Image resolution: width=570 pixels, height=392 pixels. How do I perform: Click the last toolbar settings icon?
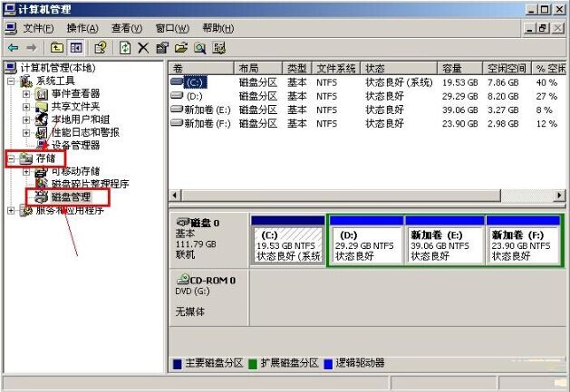tap(218, 48)
